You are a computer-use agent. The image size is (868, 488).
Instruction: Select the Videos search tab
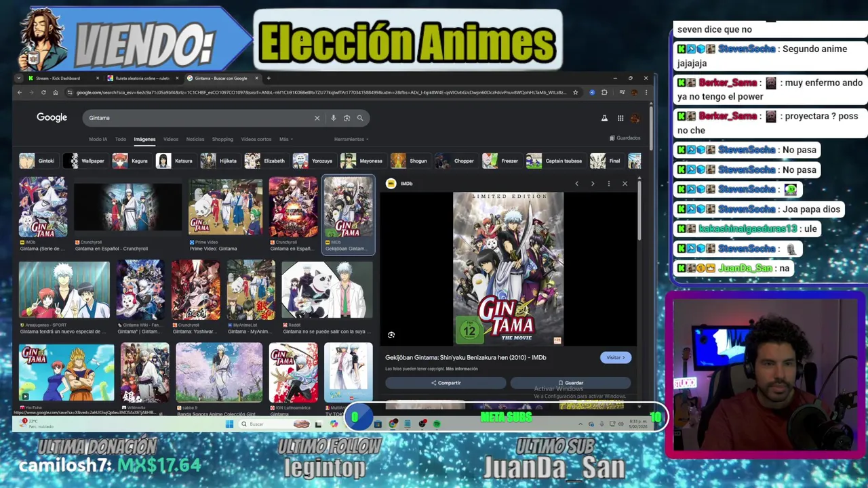tap(170, 139)
